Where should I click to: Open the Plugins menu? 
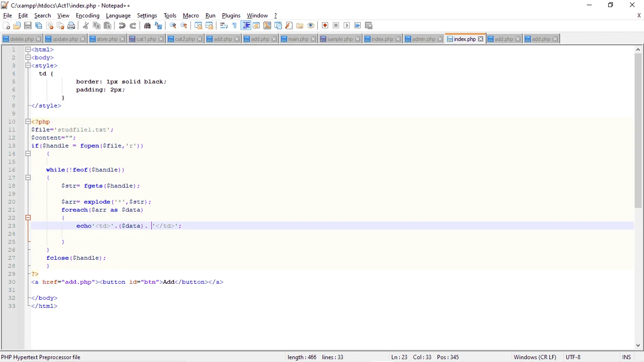231,16
